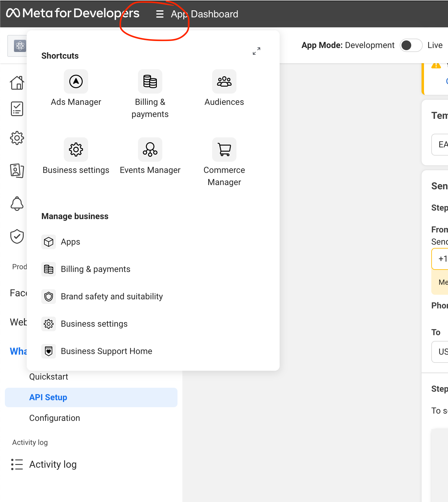Click the App Dashboard title text
The image size is (448, 502).
pyautogui.click(x=205, y=14)
